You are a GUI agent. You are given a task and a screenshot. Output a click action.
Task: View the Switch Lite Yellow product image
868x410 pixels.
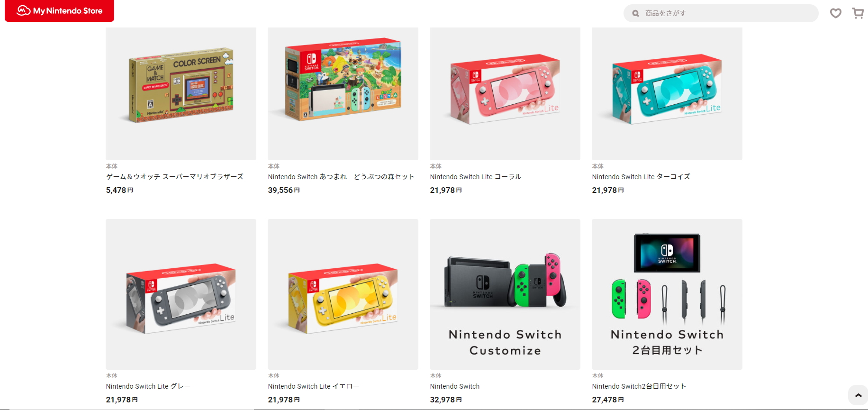343,294
